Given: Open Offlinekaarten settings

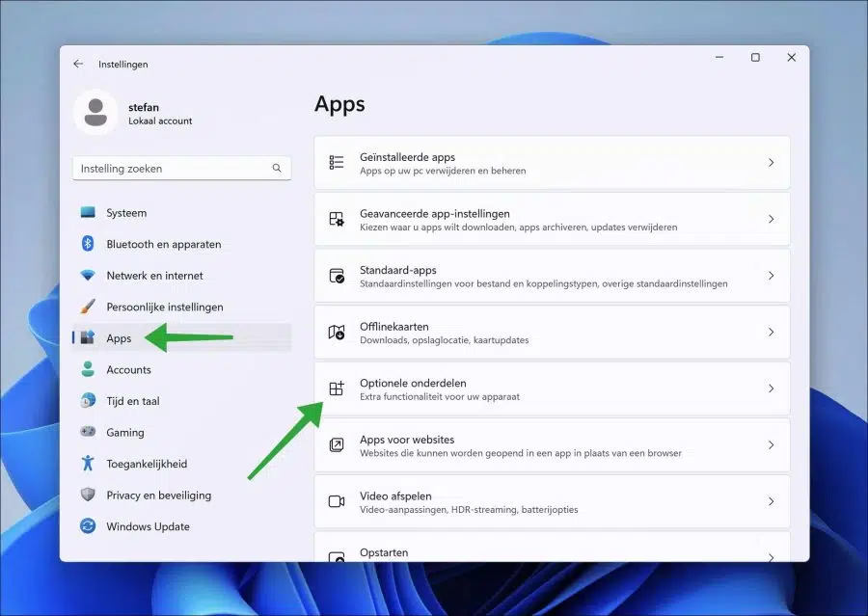Looking at the screenshot, I should (x=552, y=332).
